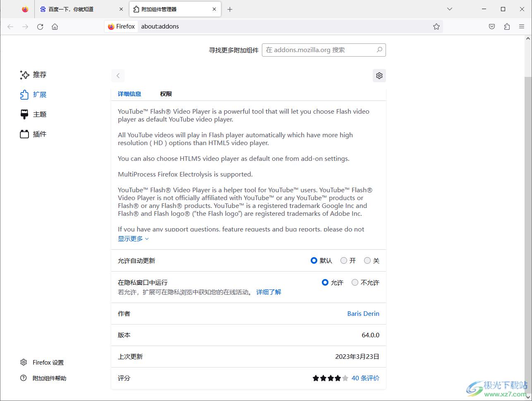Click the 在隐私窗口中运行 label
The width and height of the screenshot is (532, 401).
point(143,282)
